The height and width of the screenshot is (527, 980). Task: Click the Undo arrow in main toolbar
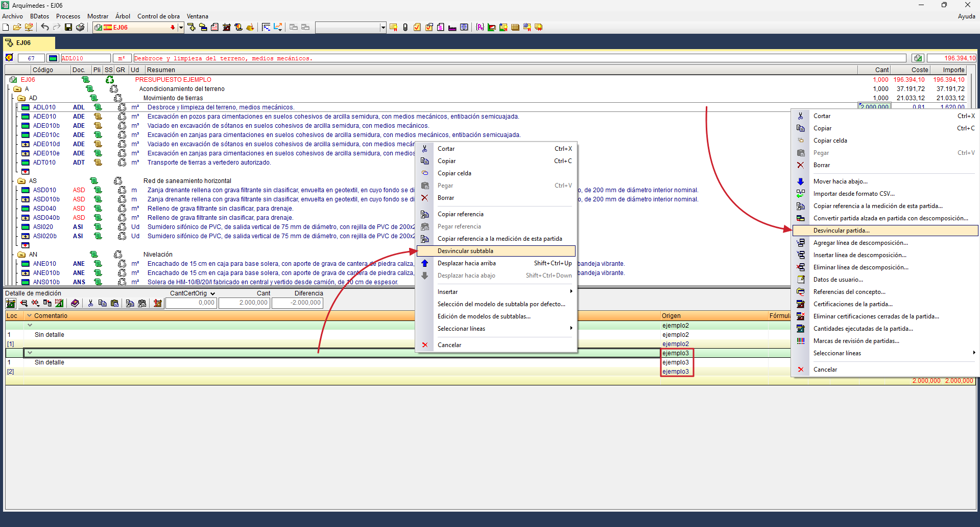click(45, 27)
